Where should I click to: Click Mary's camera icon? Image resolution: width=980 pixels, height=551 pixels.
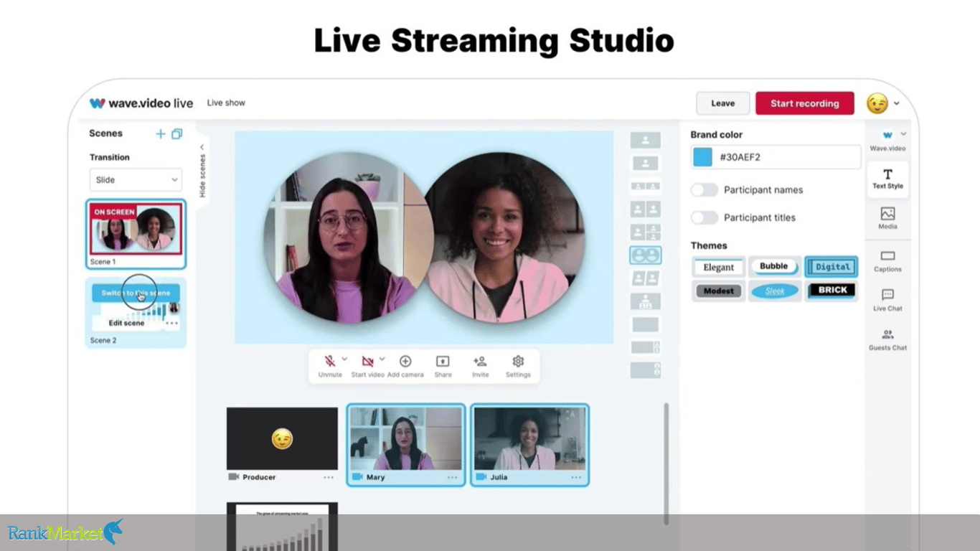tap(357, 477)
